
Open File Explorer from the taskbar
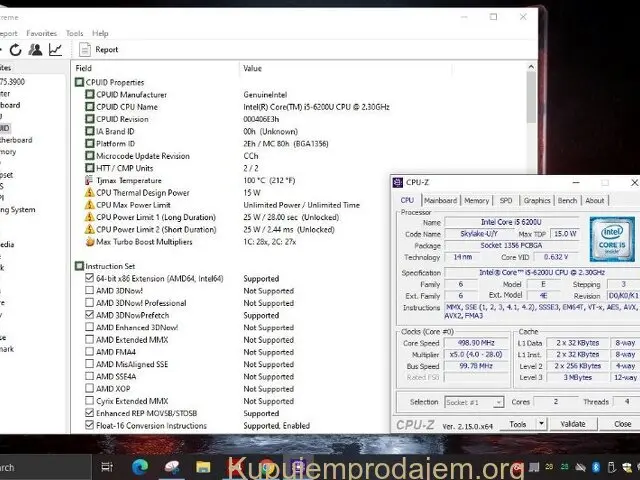(x=204, y=467)
